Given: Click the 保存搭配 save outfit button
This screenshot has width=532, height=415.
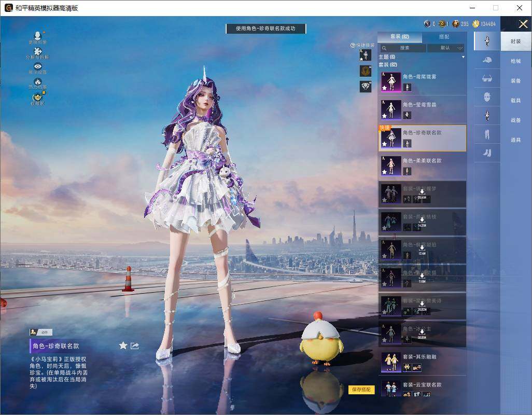Looking at the screenshot, I should pos(361,389).
